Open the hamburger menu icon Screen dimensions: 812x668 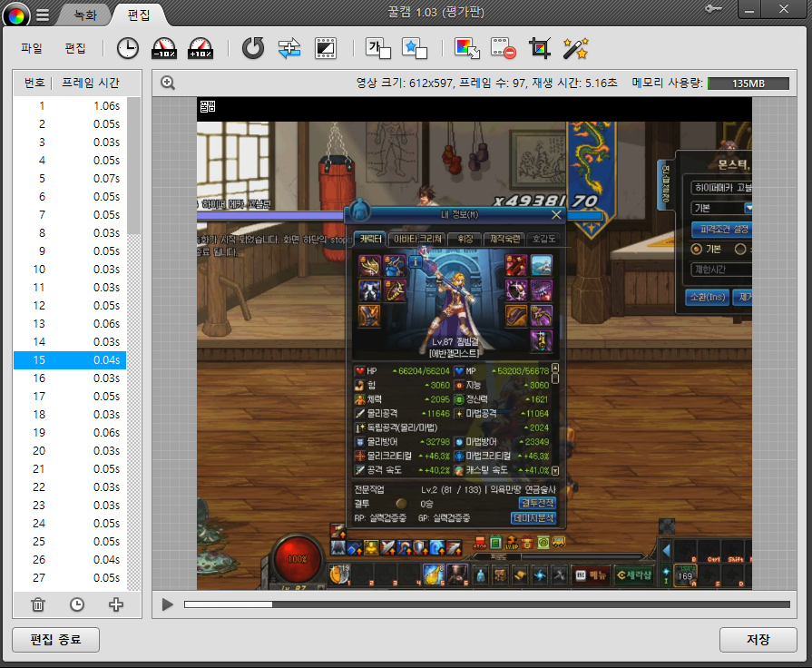pyautogui.click(x=43, y=15)
